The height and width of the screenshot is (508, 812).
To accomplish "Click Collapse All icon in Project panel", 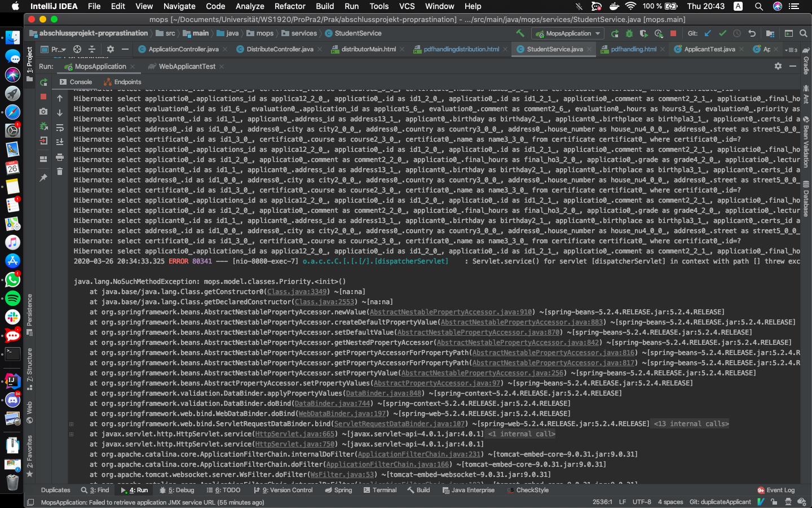I will point(92,49).
